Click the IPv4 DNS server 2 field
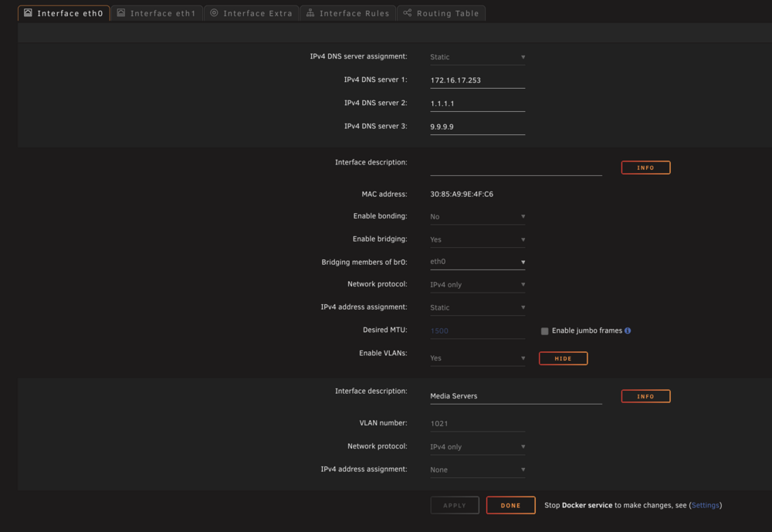The height and width of the screenshot is (532, 772). 478,103
